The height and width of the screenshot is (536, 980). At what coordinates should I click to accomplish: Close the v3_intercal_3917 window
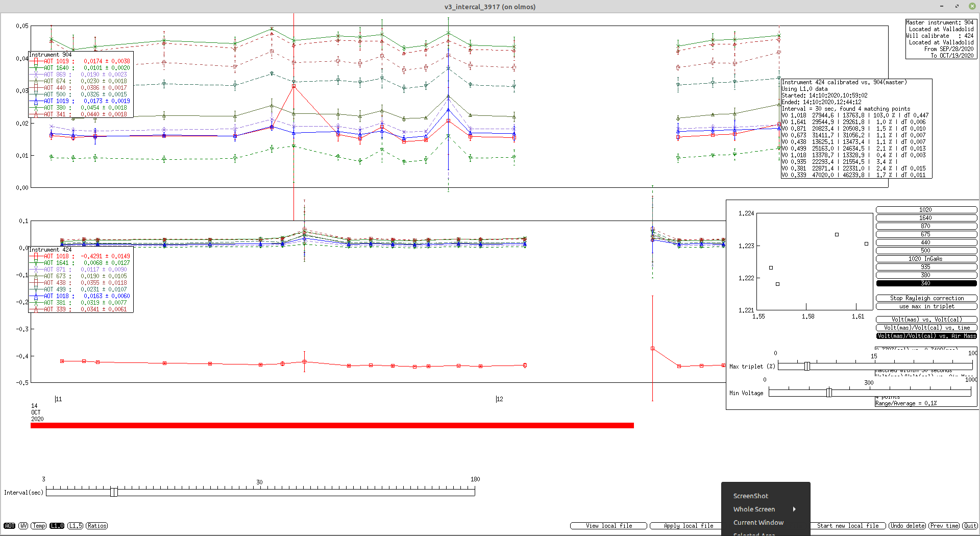(x=972, y=6)
